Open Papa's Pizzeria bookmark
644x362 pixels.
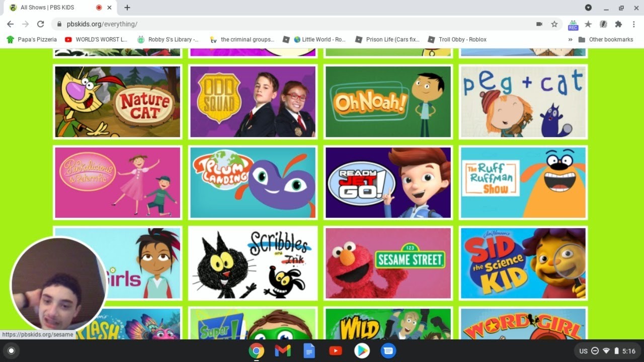click(x=32, y=39)
